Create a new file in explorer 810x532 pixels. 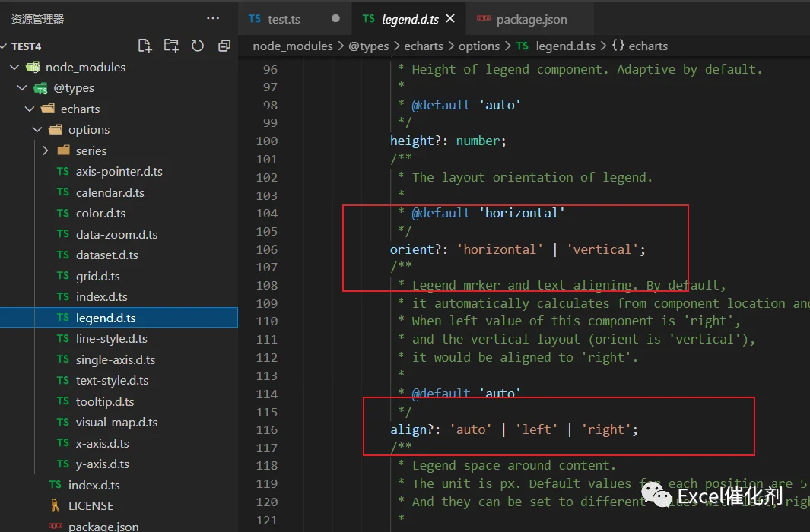(x=145, y=46)
